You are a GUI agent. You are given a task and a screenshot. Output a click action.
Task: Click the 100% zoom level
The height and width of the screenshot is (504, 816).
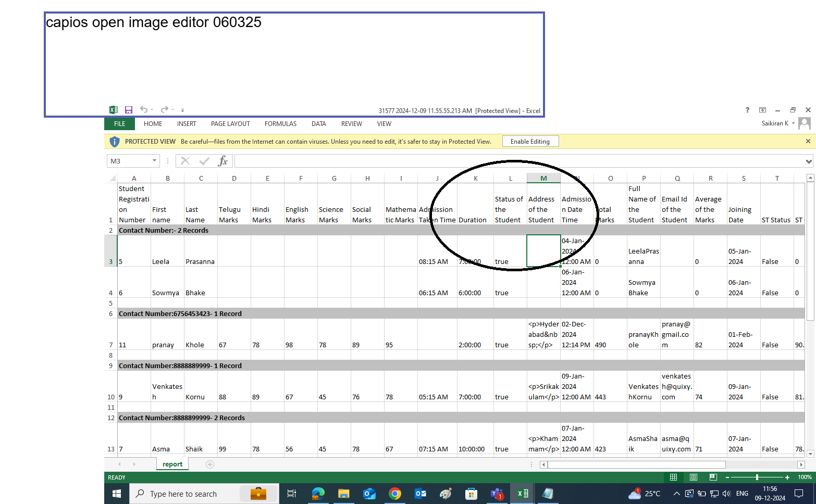(805, 477)
